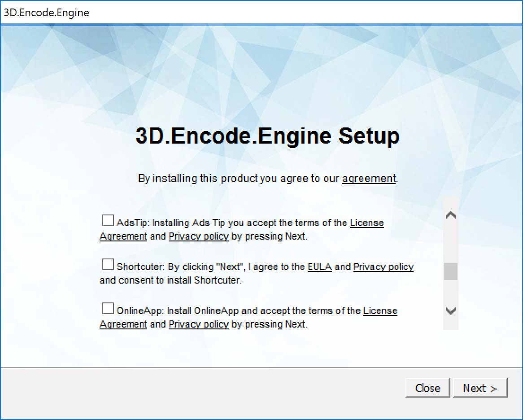Click the offers list scrollbar thumb
This screenshot has height=420, width=523.
click(x=451, y=271)
